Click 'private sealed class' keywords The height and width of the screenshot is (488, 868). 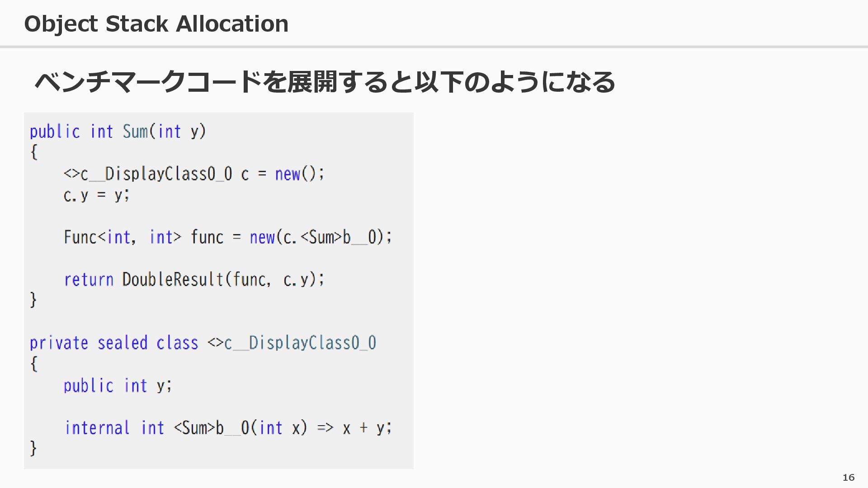pyautogui.click(x=113, y=343)
